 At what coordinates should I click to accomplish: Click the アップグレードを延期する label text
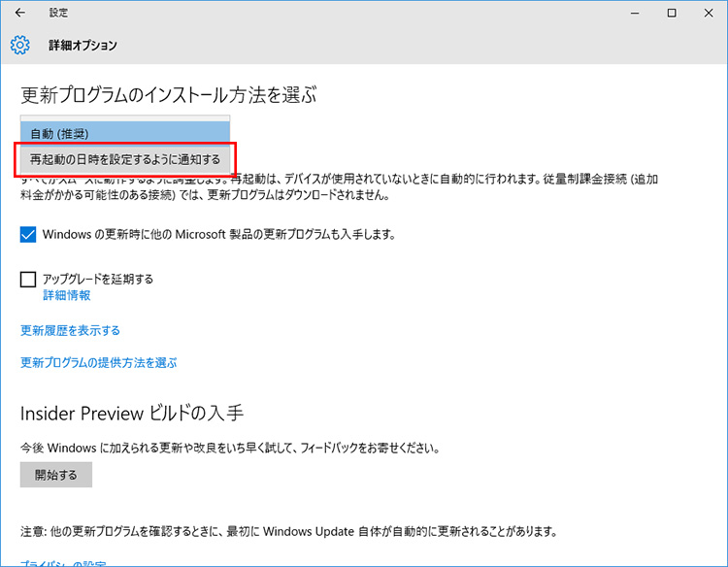pos(98,280)
